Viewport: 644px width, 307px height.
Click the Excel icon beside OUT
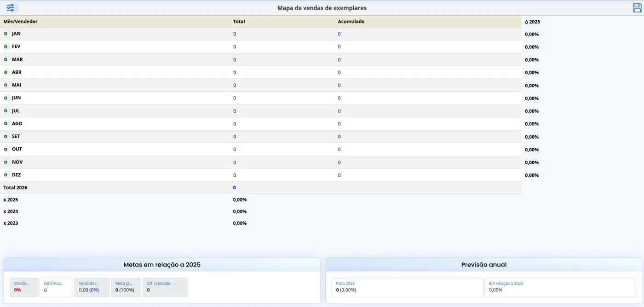coord(6,149)
